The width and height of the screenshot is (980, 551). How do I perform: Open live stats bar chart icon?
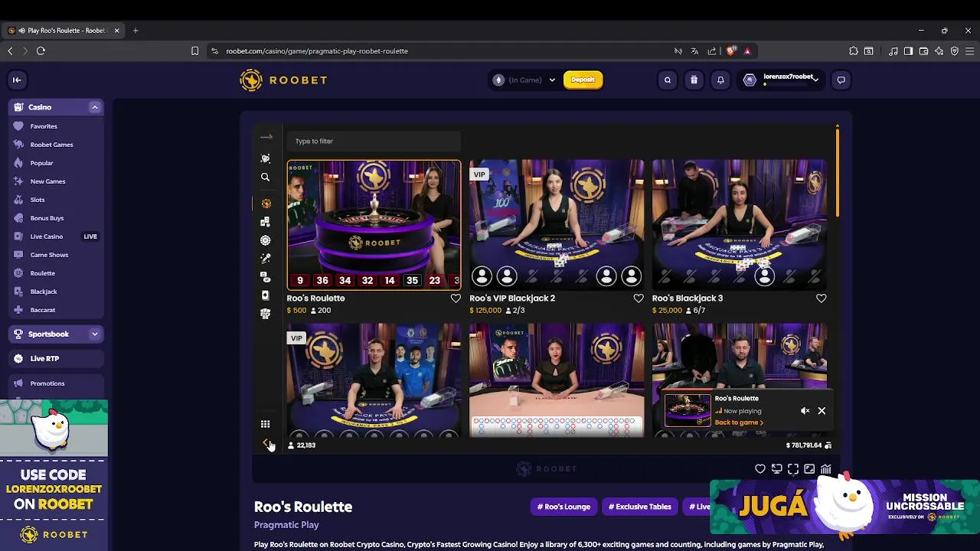click(x=826, y=469)
